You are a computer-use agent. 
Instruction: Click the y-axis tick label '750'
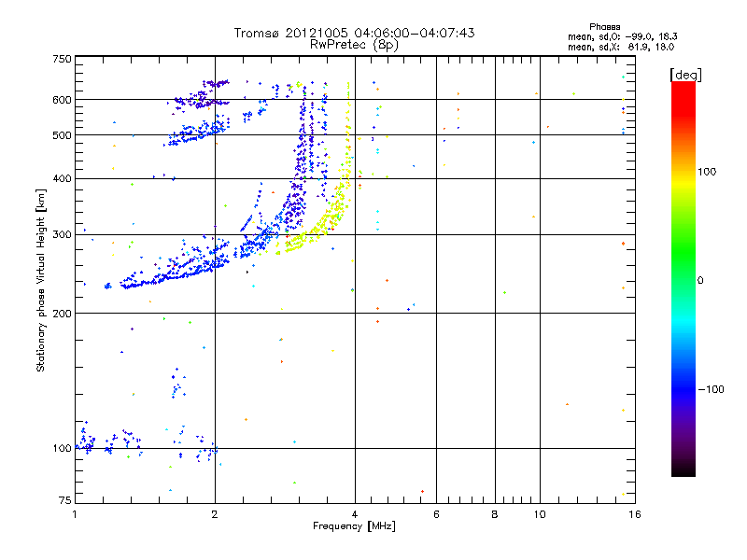(x=62, y=59)
